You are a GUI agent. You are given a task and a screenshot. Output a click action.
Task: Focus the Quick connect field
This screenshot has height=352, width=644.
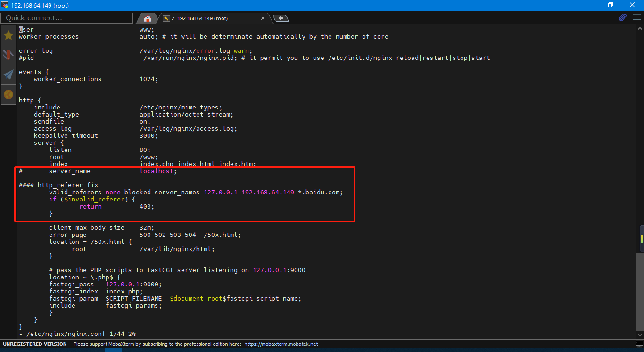coord(66,18)
